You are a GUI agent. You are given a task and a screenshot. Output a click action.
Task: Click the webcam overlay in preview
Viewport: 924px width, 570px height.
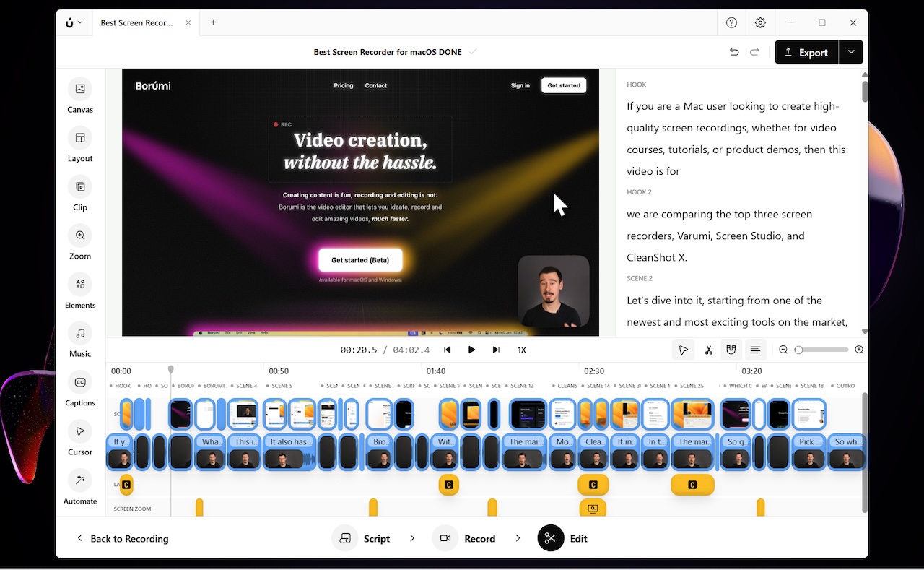tap(554, 290)
